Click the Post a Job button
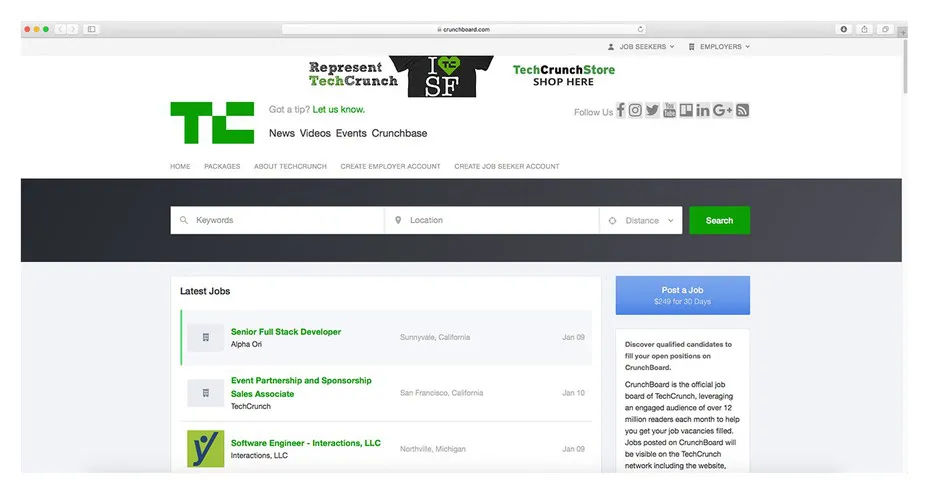This screenshot has height=500, width=930. pos(683,295)
